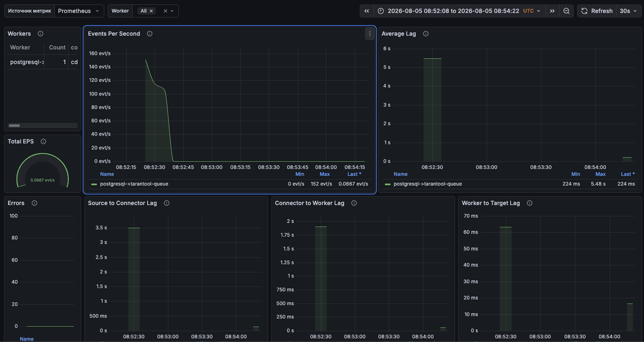This screenshot has height=342, width=644.
Task: Sort Average Lag legend by Min
Action: [576, 174]
